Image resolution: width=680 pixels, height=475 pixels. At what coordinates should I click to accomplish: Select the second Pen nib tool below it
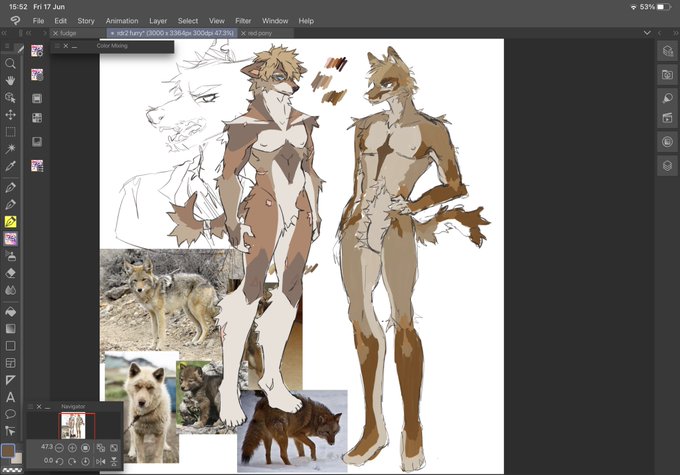pyautogui.click(x=10, y=205)
